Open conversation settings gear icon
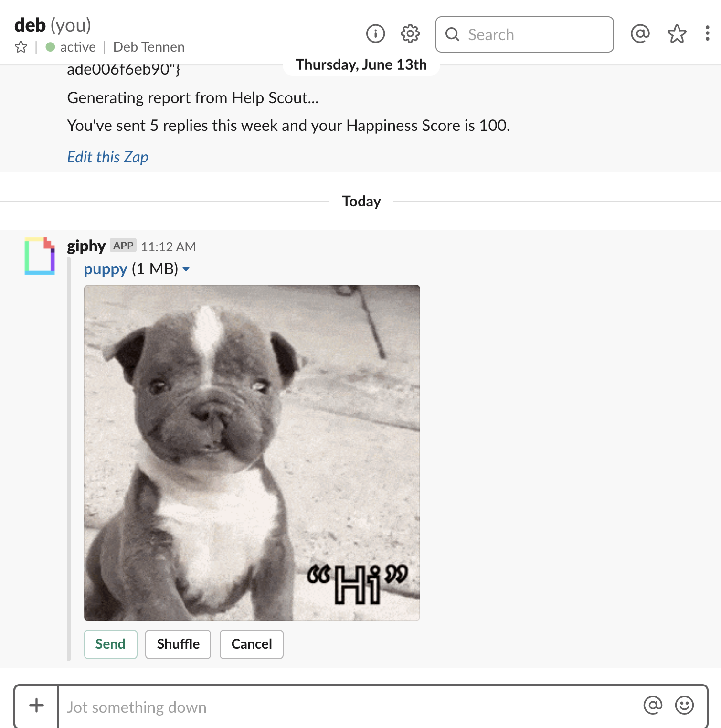 (410, 34)
